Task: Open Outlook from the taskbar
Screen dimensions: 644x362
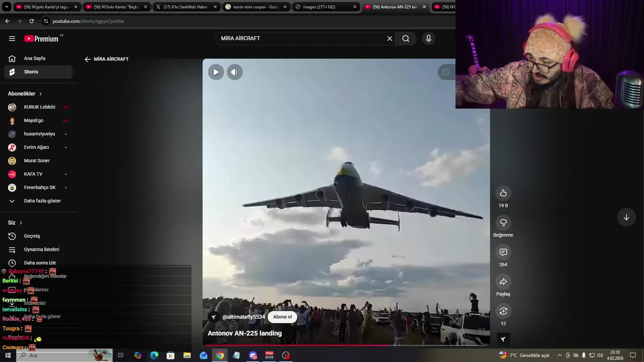Action: coord(203,355)
